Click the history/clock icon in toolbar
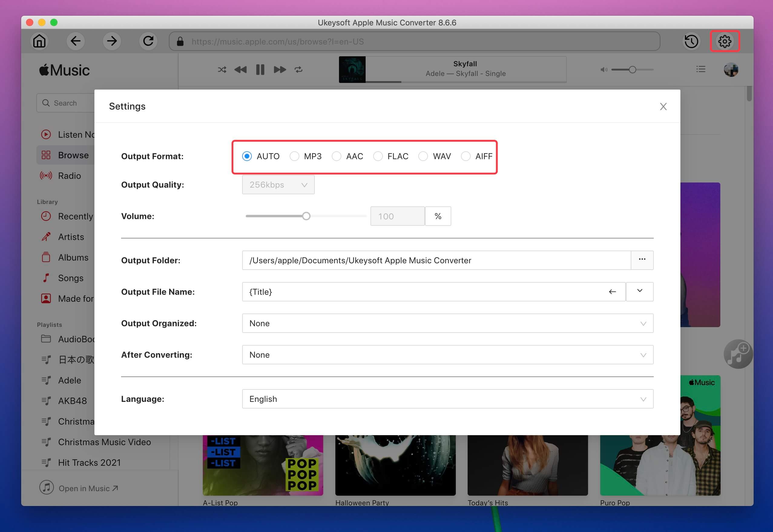This screenshot has width=773, height=532. tap(692, 41)
